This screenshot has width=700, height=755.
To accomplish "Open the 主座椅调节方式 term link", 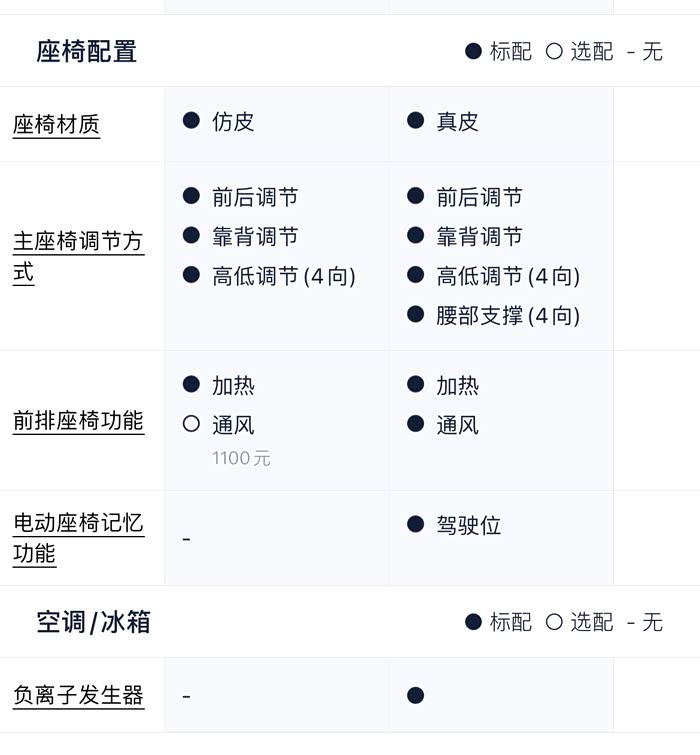I will pyautogui.click(x=78, y=257).
